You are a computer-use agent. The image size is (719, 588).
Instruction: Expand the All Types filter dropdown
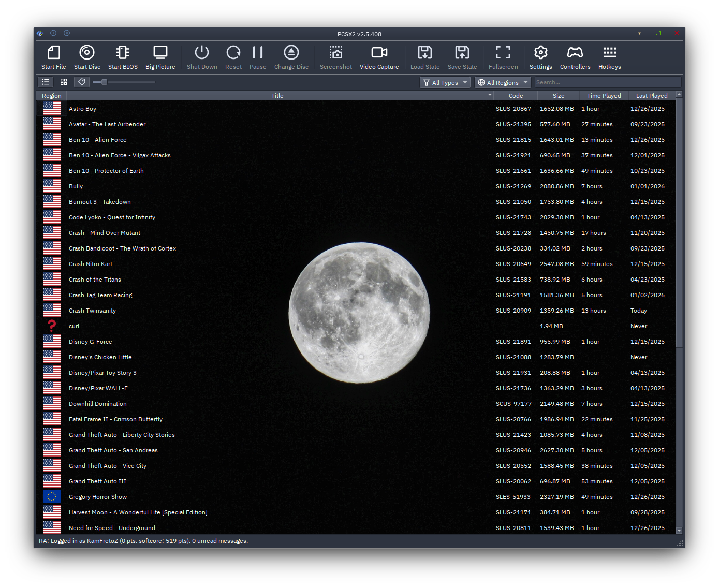(445, 82)
